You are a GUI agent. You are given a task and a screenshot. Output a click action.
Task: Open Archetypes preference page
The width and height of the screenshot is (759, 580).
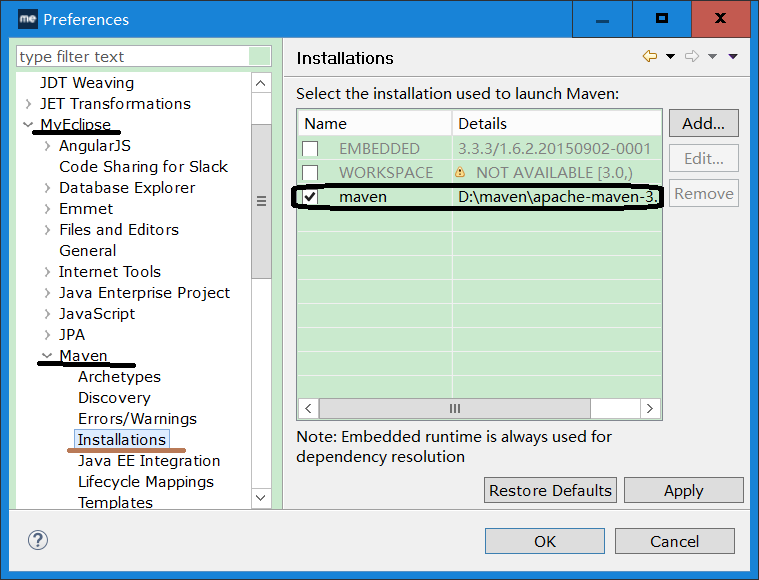[x=119, y=377]
